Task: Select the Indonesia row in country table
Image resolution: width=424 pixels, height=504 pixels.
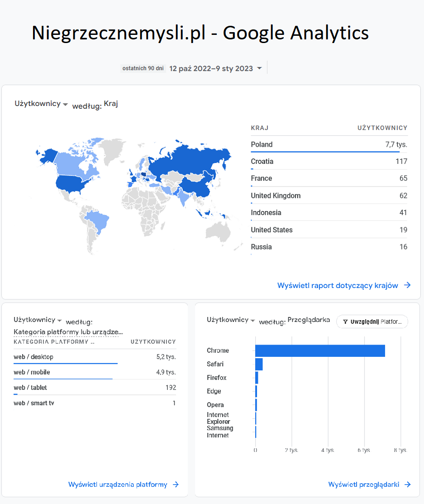Action: tap(329, 212)
